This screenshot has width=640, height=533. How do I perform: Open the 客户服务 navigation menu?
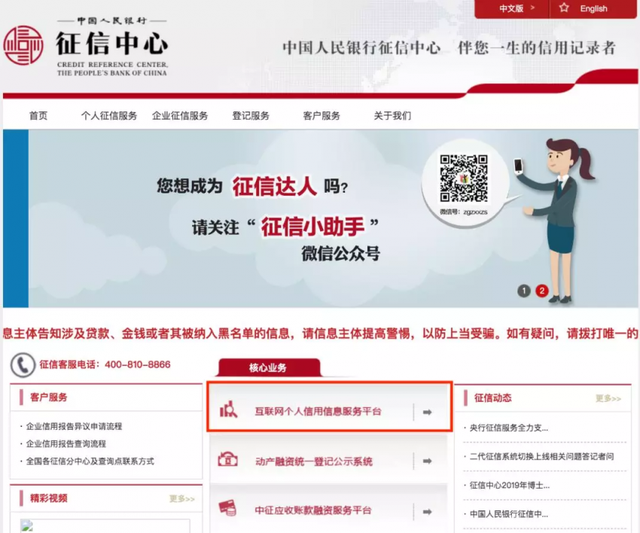click(x=322, y=115)
